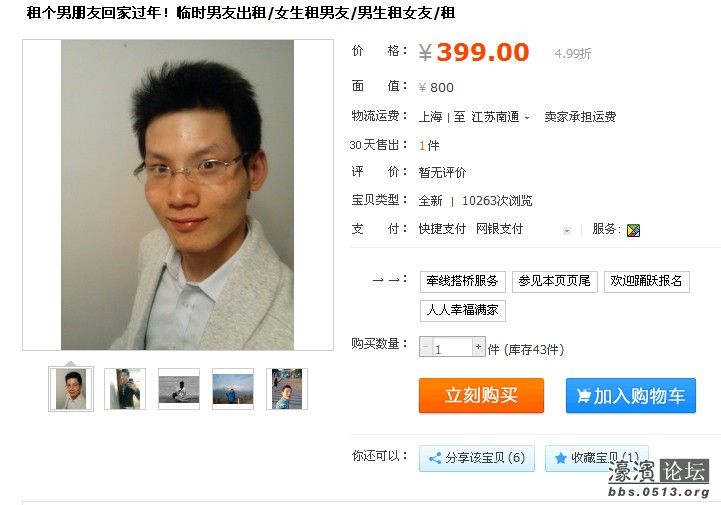Click the star icon on 收藏宝贝
The height and width of the screenshot is (505, 721).
point(560,458)
